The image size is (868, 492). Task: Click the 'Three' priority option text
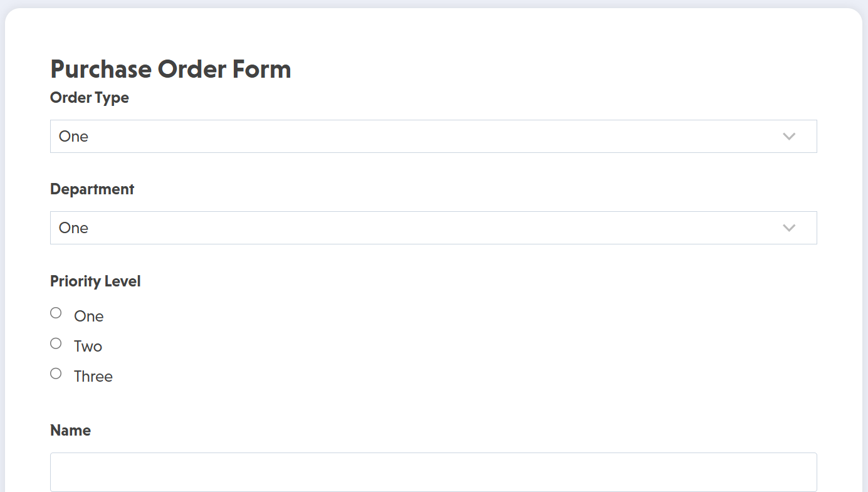93,375
